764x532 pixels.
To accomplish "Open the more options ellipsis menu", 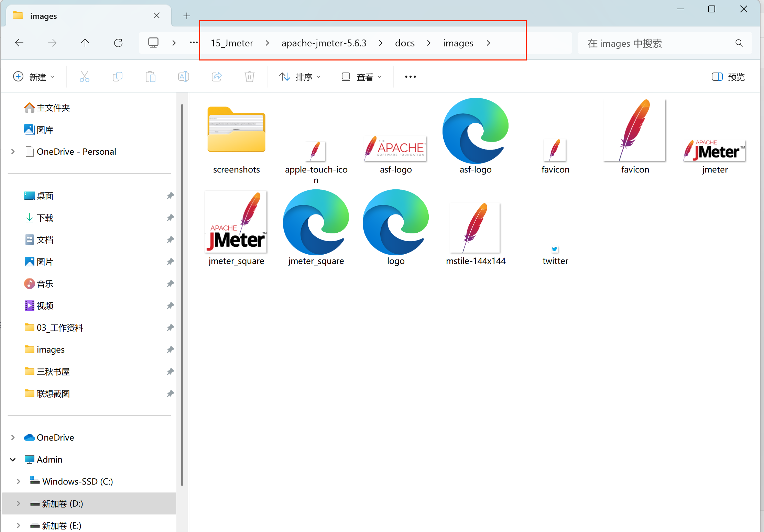I will tap(411, 77).
